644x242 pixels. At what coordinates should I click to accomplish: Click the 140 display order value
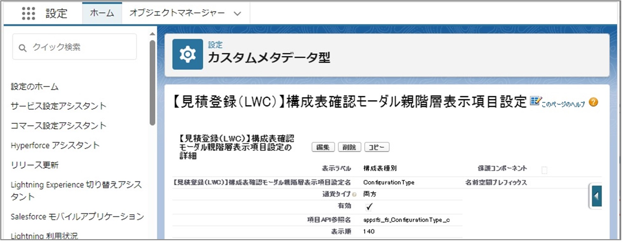369,232
